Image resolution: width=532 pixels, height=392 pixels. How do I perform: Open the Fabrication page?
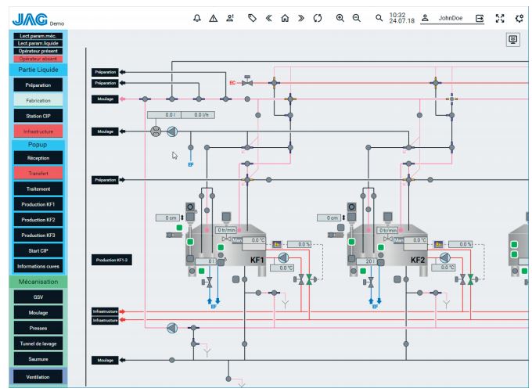[38, 100]
